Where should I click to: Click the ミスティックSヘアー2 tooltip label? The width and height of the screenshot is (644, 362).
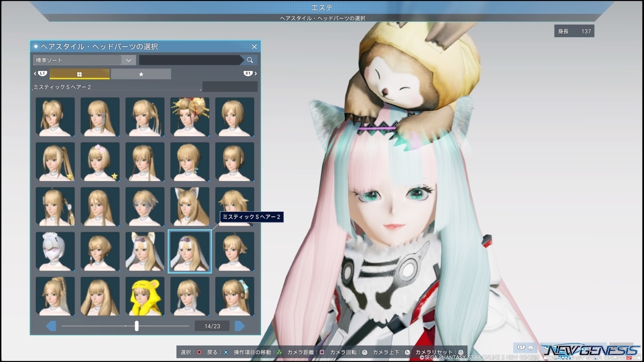click(252, 217)
